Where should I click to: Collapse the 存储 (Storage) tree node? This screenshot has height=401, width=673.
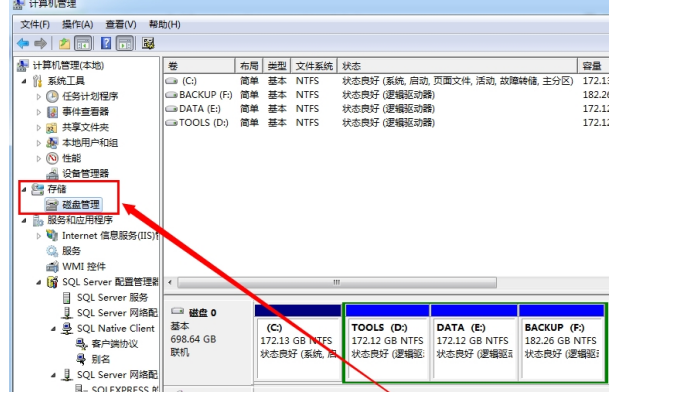pyautogui.click(x=24, y=188)
